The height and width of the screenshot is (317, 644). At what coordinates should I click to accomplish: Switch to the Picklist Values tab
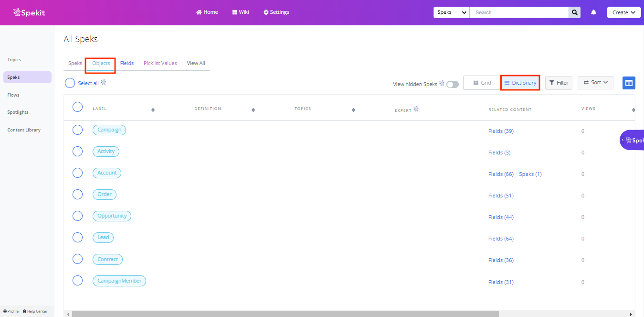[160, 63]
